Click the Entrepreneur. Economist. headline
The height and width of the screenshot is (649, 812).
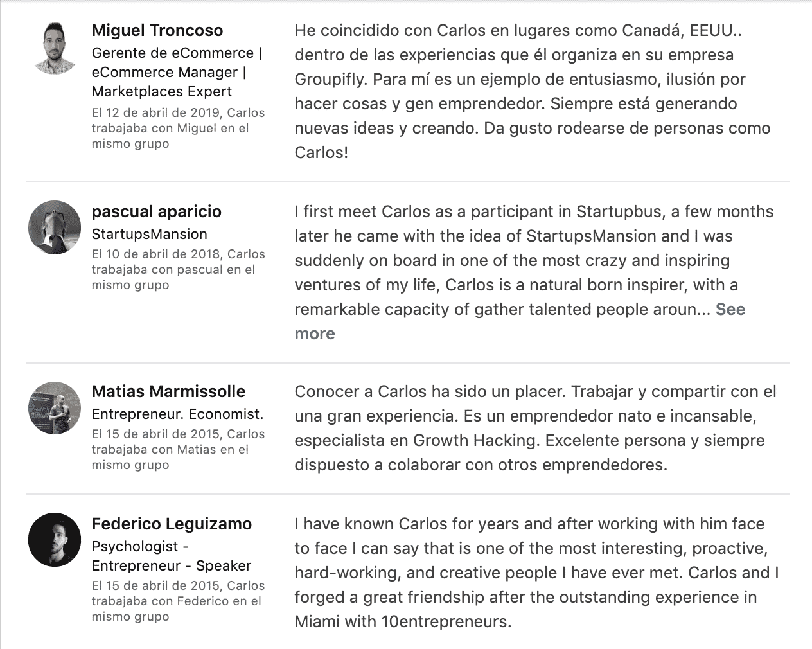click(178, 414)
